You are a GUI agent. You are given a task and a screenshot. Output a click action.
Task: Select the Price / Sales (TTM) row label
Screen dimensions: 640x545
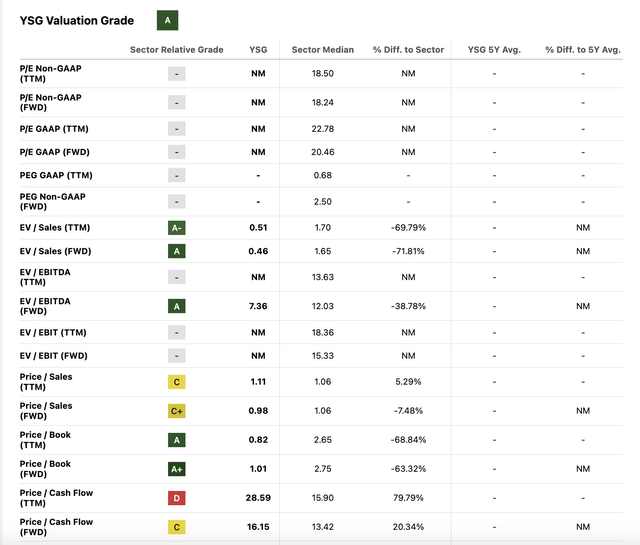click(x=46, y=382)
